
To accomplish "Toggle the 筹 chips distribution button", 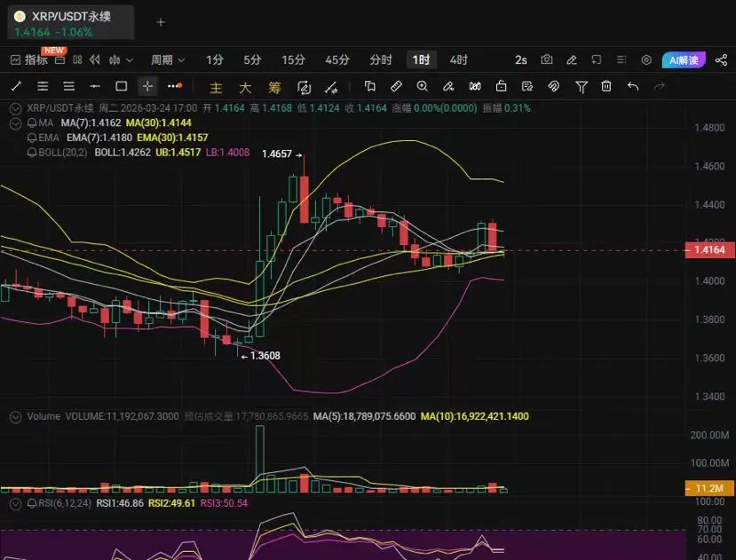I will coord(274,87).
